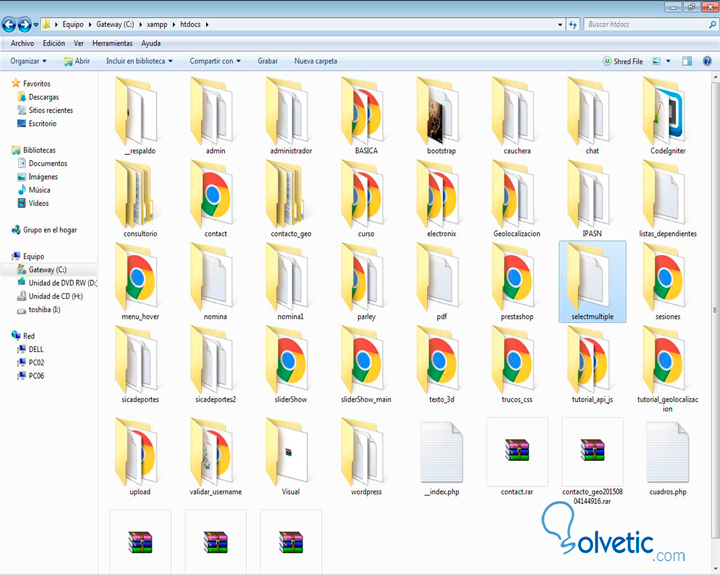
Task: Open the view options dropdown arrow
Action: click(668, 61)
